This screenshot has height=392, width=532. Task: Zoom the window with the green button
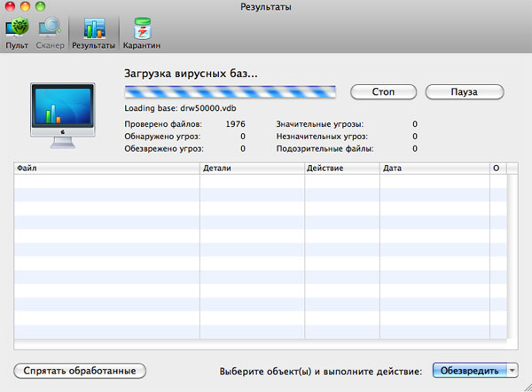click(x=41, y=6)
